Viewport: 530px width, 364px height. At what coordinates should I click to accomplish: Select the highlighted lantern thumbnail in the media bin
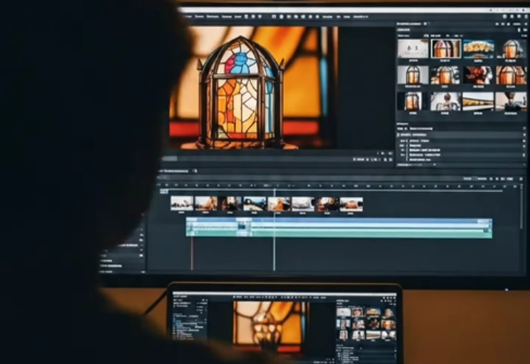pos(445,48)
